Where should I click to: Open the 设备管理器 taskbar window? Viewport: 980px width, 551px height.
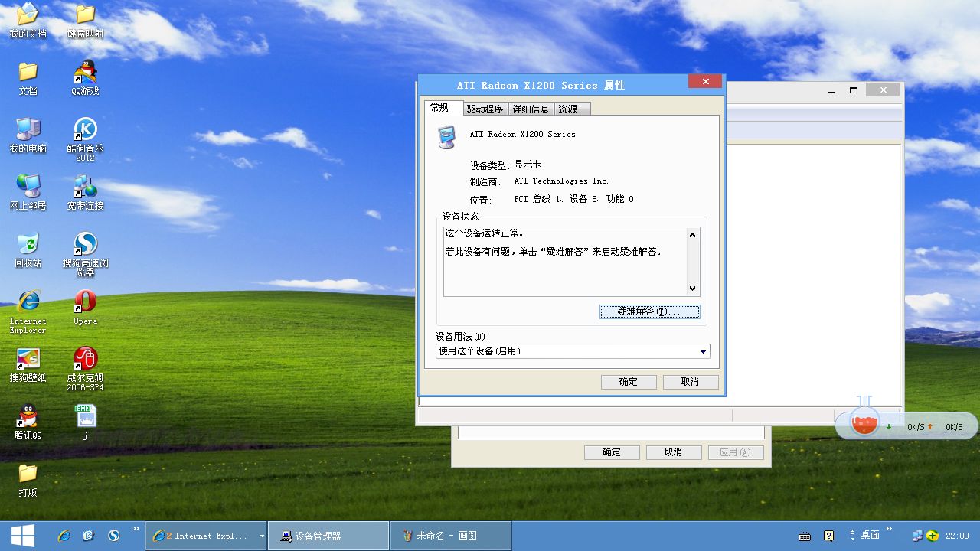[328, 535]
